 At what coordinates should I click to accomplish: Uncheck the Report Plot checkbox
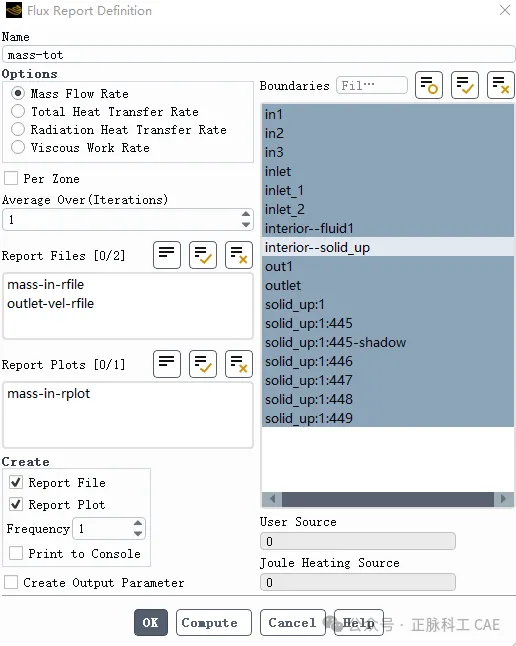(x=16, y=504)
